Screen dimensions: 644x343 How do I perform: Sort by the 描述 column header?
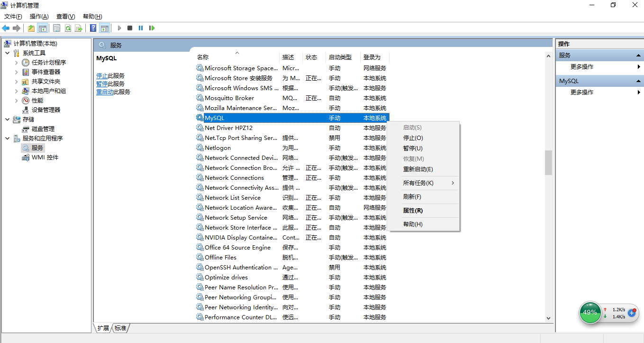[x=291, y=57]
